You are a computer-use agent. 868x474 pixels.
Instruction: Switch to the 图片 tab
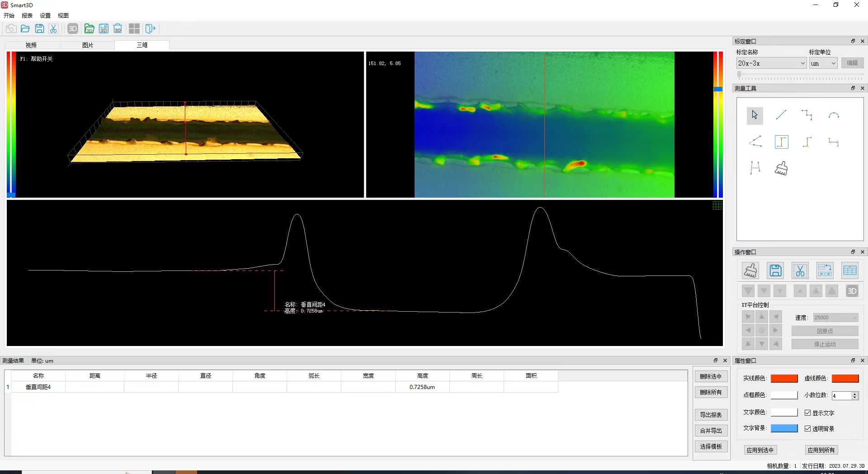[88, 45]
